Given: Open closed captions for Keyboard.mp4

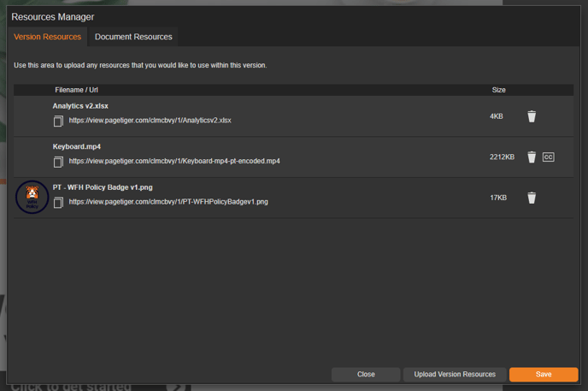Looking at the screenshot, I should [549, 157].
